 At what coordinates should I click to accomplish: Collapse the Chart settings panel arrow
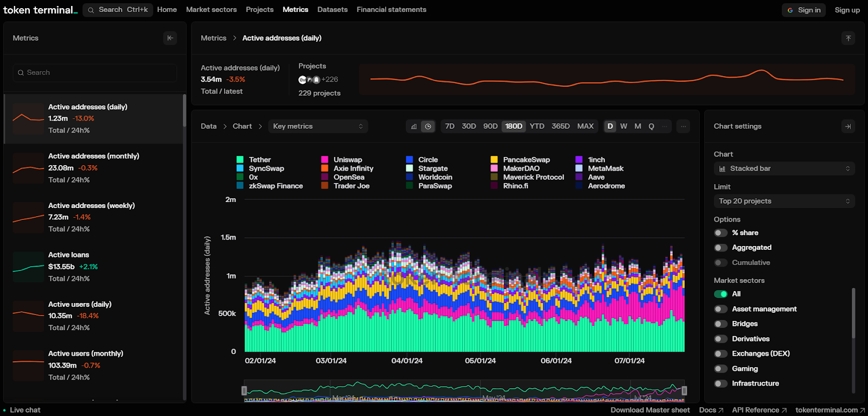(x=848, y=127)
